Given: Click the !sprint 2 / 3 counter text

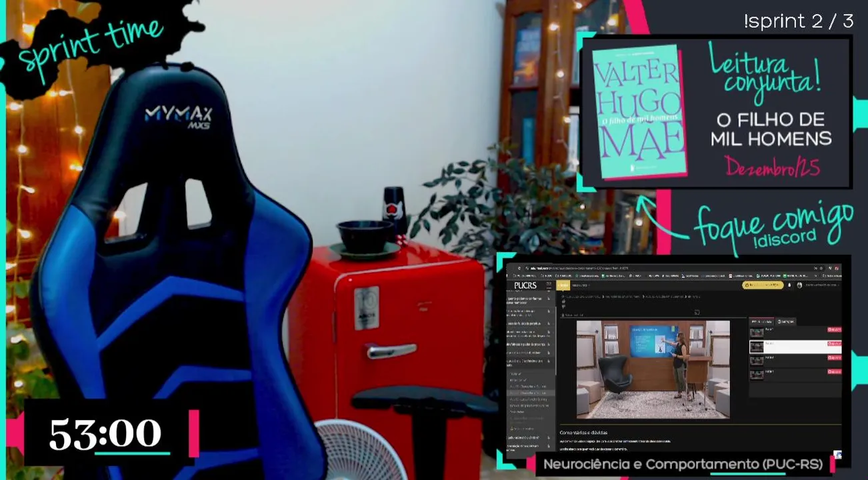Looking at the screenshot, I should (799, 21).
